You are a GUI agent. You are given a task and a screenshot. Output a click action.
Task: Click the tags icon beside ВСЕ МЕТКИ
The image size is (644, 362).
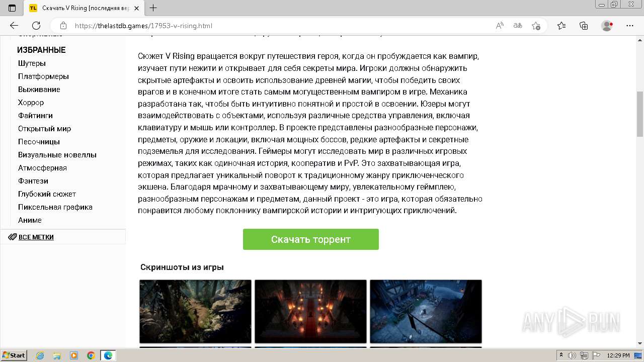coord(12,237)
